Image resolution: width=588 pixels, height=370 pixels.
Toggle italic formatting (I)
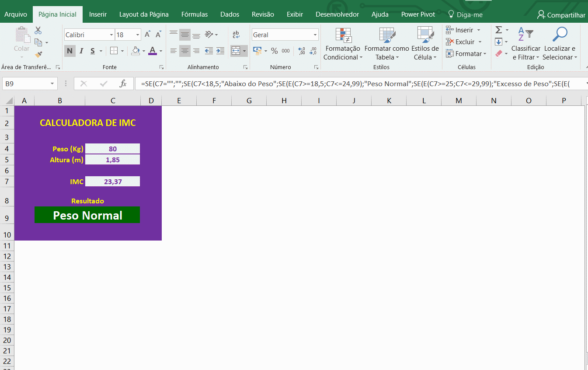(x=81, y=51)
